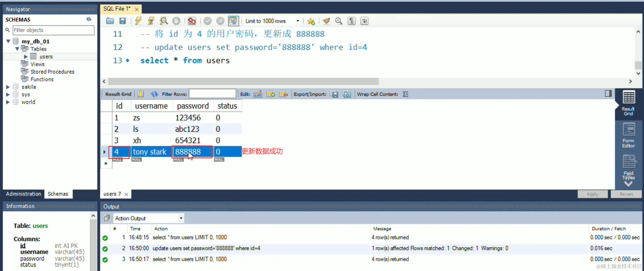The width and height of the screenshot is (644, 271).
Task: Click the editor vertical scrollbar down arrow
Action: (x=638, y=73)
